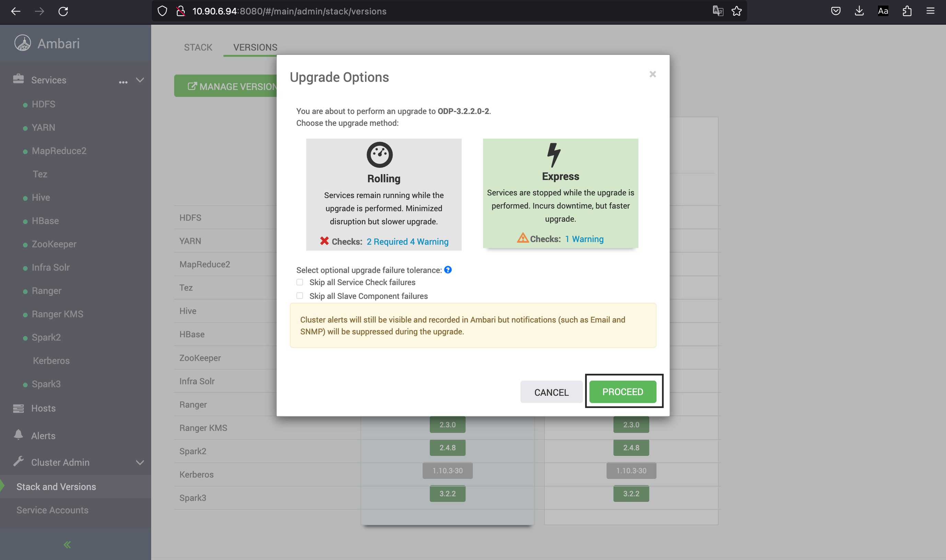946x560 pixels.
Task: Open the Spark2 service in sidebar
Action: [46, 337]
